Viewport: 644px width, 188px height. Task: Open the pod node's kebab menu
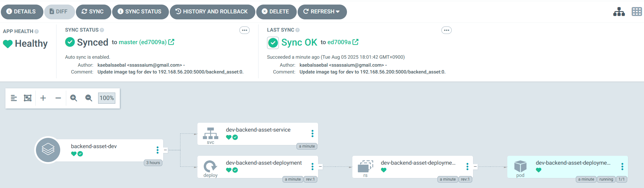(x=622, y=167)
